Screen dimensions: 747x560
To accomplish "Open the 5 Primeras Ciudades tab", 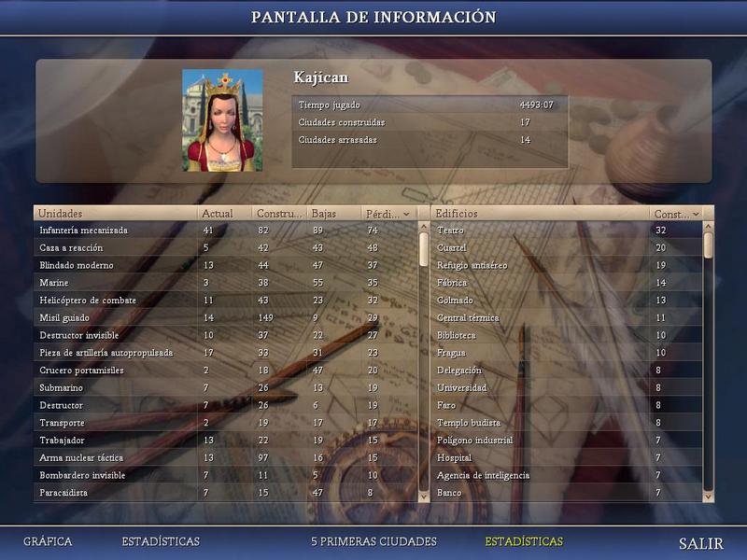I will pos(374,541).
